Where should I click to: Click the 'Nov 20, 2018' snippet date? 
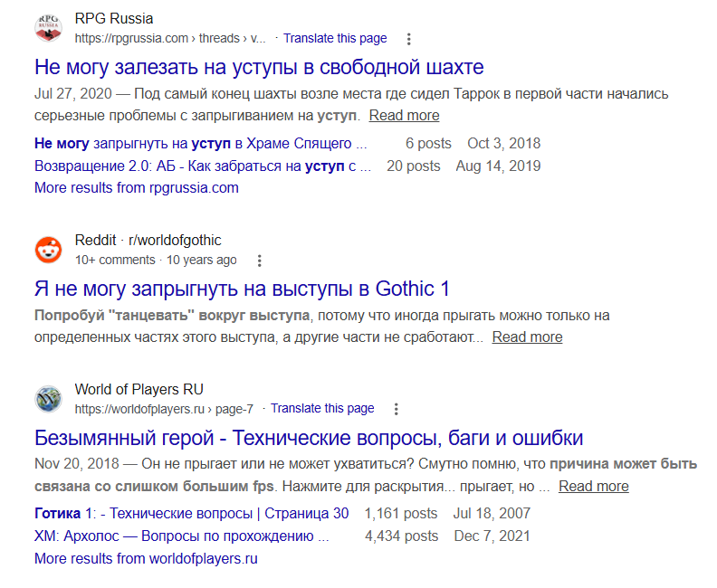77,464
